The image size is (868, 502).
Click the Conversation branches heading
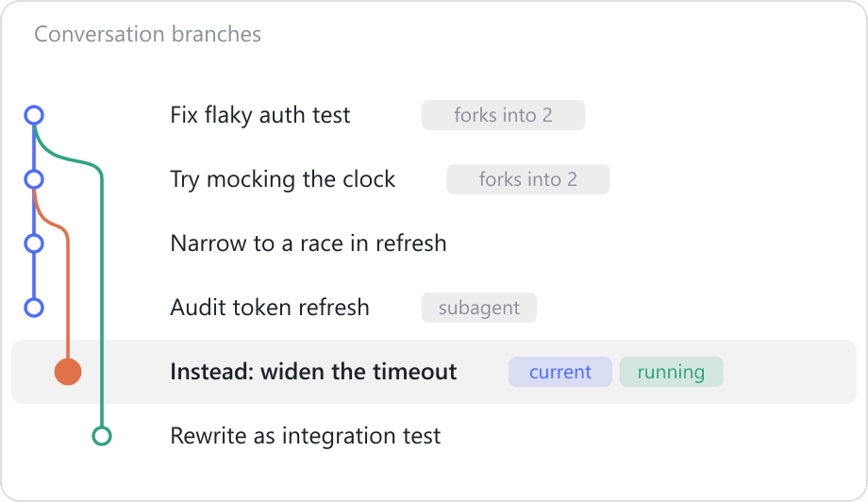[147, 34]
